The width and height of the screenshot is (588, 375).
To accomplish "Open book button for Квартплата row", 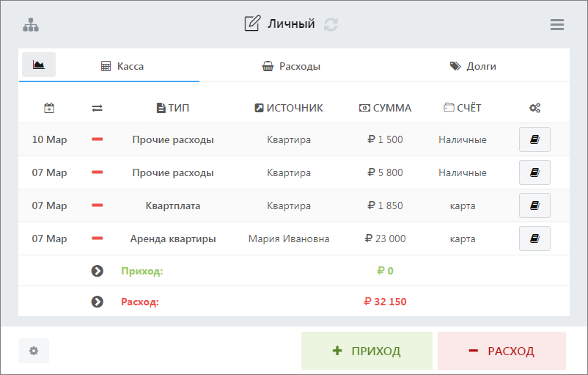I will (534, 205).
